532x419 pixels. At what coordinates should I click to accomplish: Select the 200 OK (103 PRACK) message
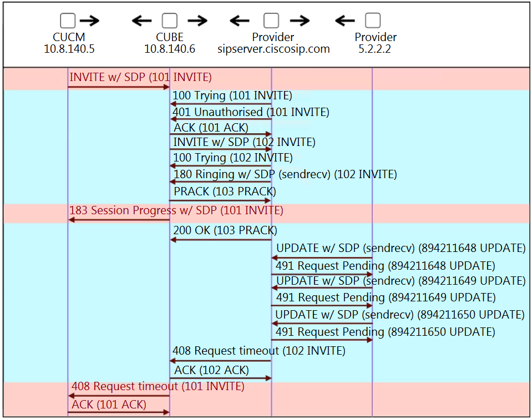[225, 230]
